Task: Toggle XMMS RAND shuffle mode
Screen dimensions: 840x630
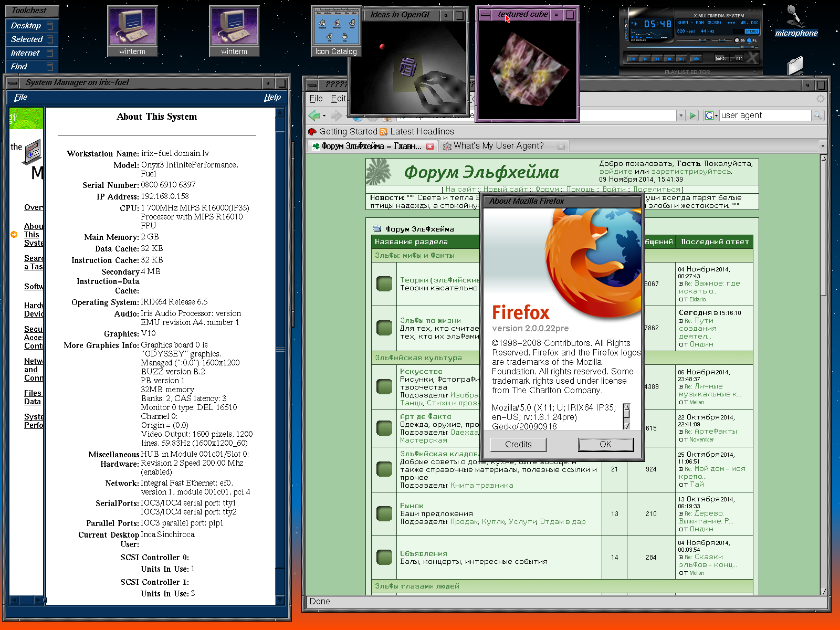Action: [x=722, y=58]
